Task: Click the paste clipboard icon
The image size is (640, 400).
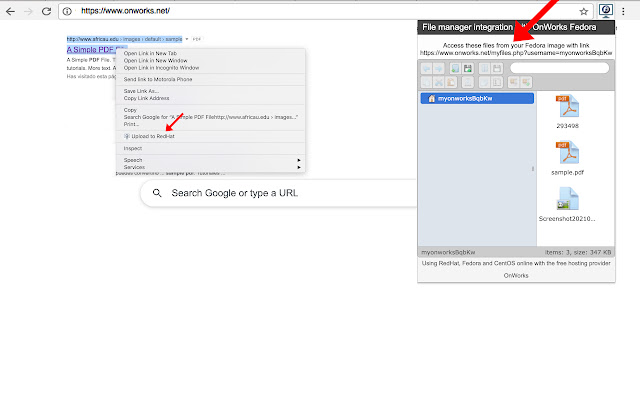Action: pos(451,82)
